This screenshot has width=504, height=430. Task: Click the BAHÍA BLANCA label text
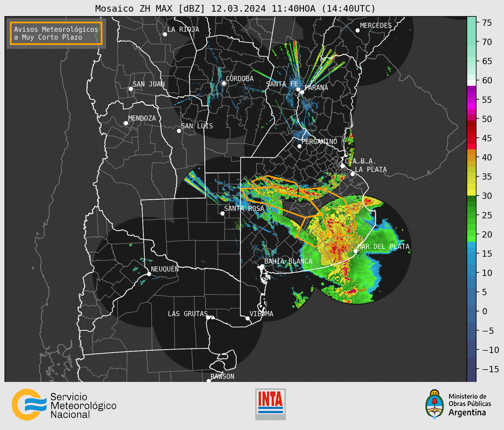(288, 261)
